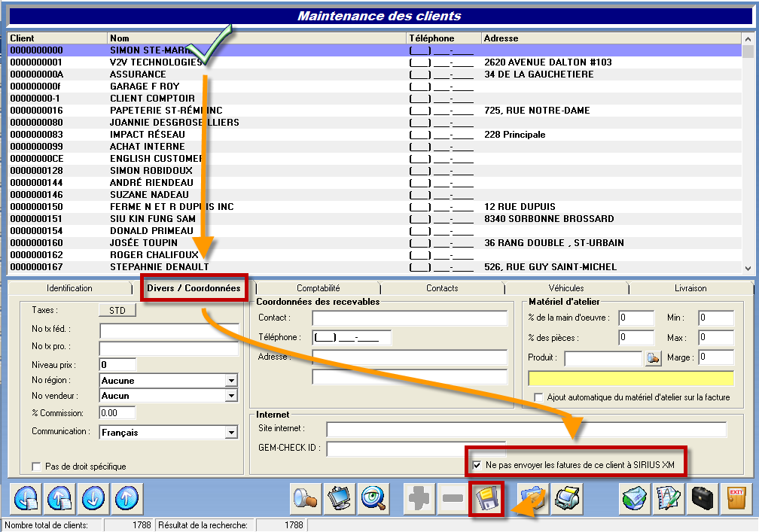Open the Contacts tab

tap(442, 288)
